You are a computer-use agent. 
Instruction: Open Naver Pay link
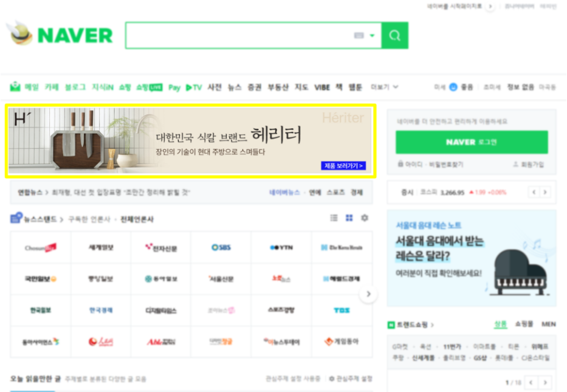point(174,88)
